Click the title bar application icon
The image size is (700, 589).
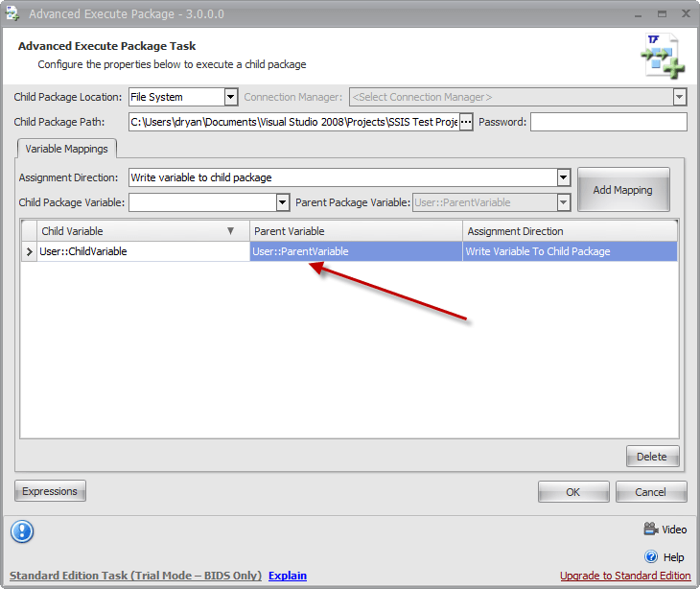(x=12, y=12)
